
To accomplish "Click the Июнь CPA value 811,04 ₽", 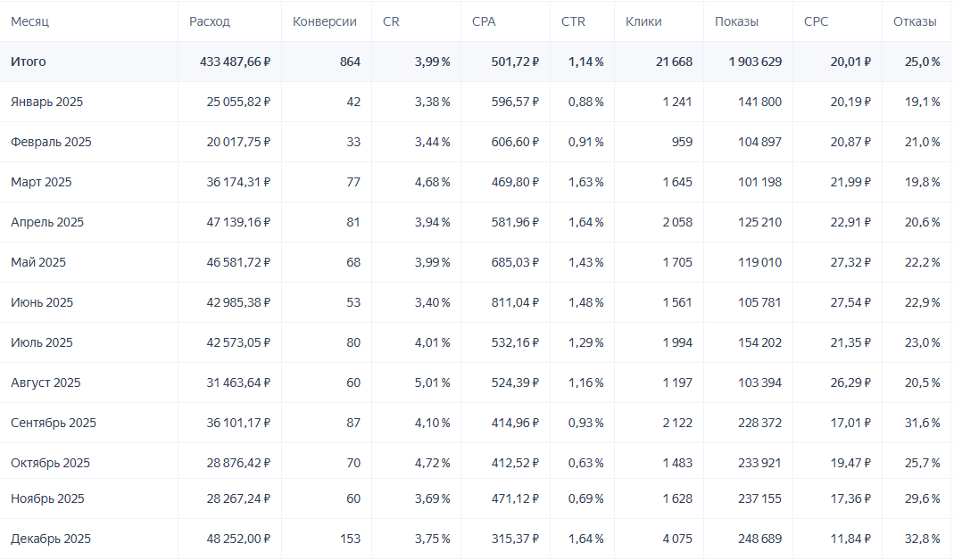I will point(514,302).
